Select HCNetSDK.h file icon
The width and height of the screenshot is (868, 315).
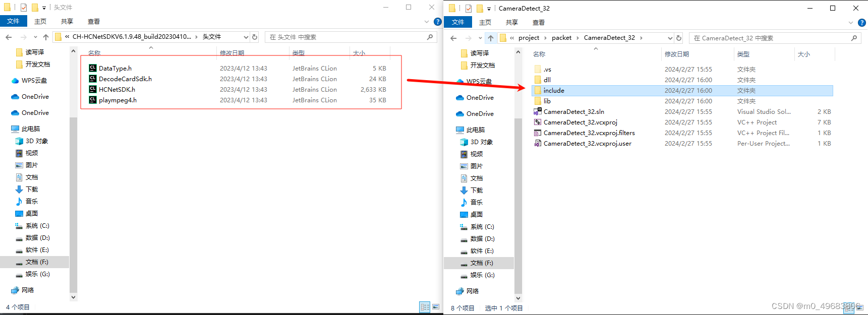93,89
